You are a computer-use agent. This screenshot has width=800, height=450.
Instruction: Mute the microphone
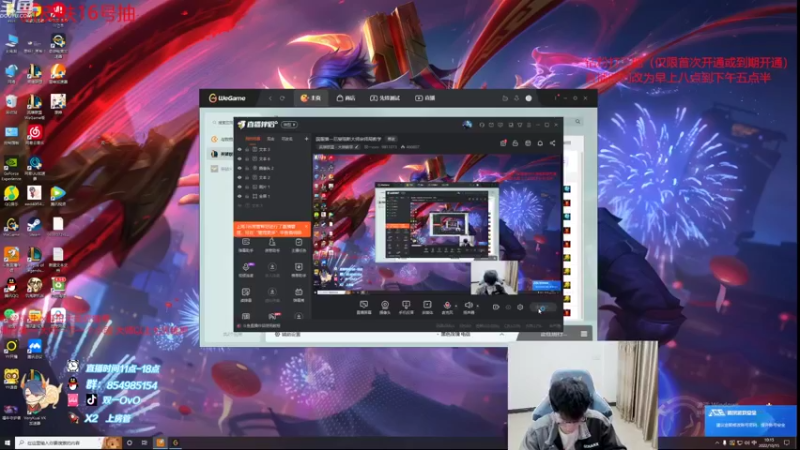pyautogui.click(x=447, y=307)
